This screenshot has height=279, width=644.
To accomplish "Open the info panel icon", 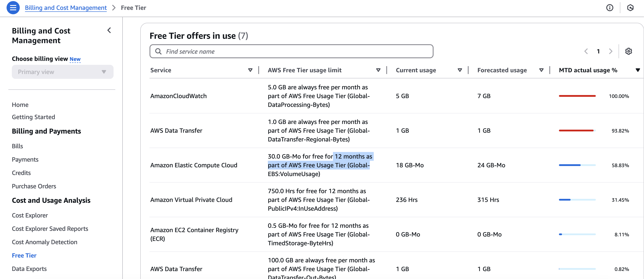I will tap(610, 8).
